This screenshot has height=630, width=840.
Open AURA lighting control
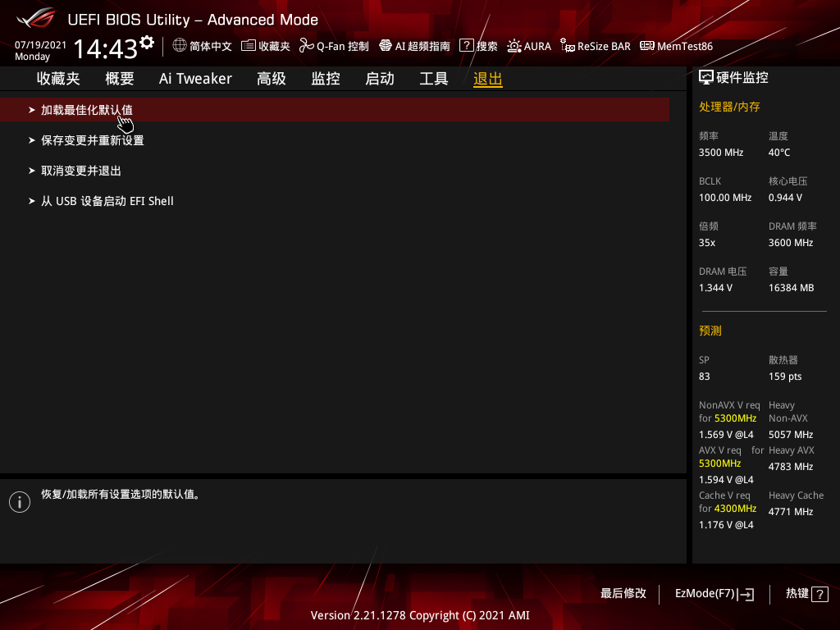click(x=529, y=46)
